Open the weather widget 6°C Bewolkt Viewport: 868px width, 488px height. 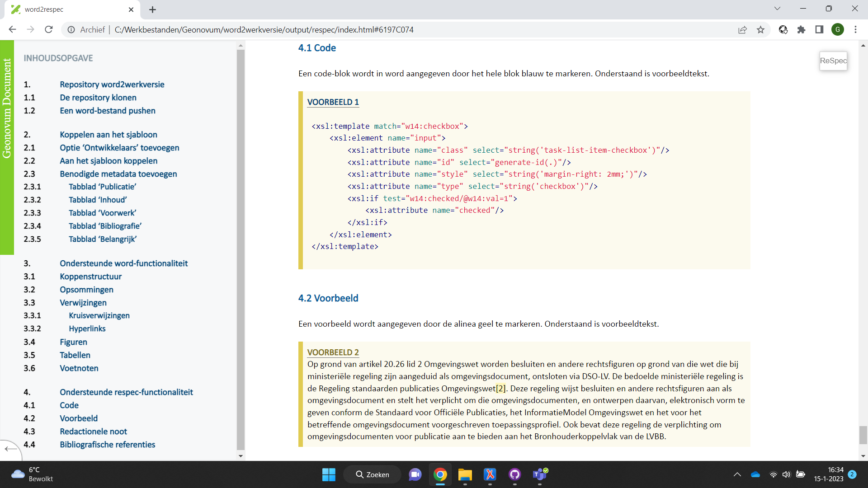(x=32, y=474)
